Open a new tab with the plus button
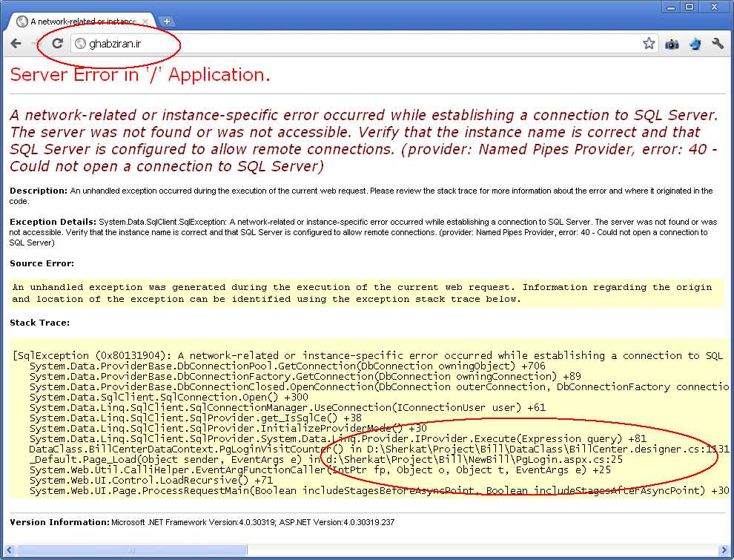Viewport: 734px width, 560px height. [x=166, y=21]
